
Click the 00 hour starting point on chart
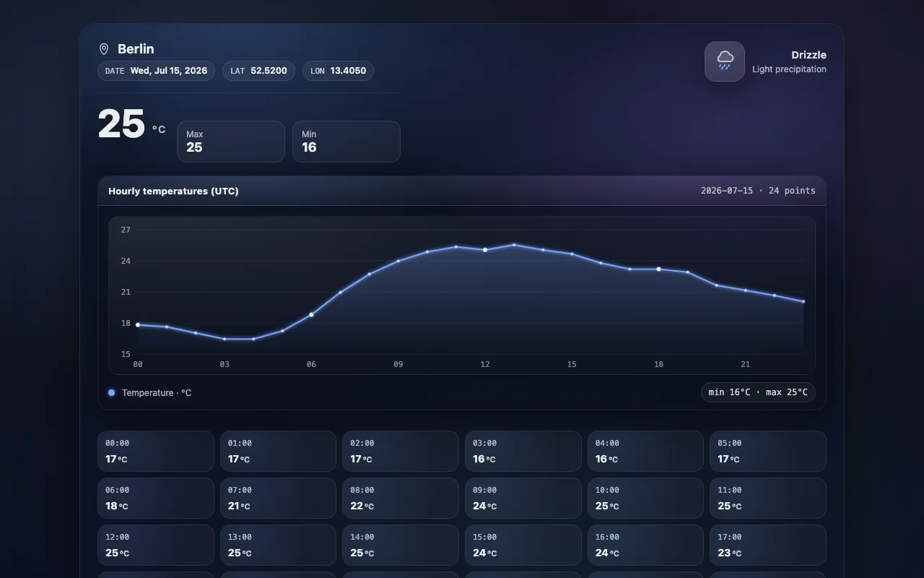pos(138,324)
